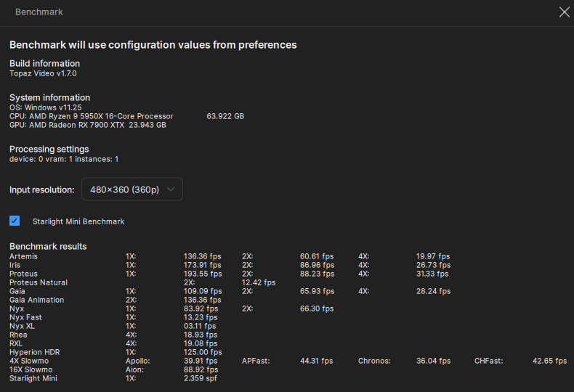Click Proteus Natural value 12.42 fps
The height and width of the screenshot is (392, 574).
(259, 282)
